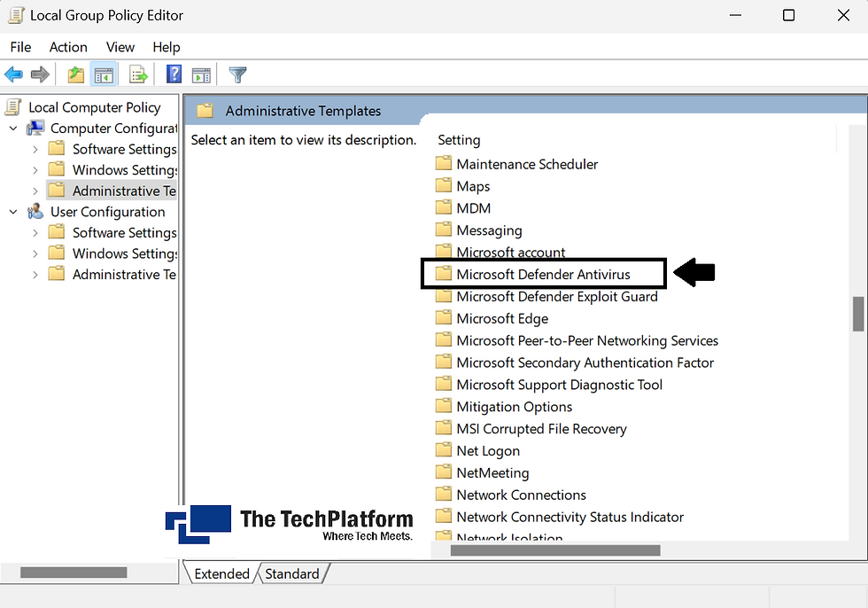
Task: Expand Software Settings under Computer Configuration
Action: [x=35, y=150]
